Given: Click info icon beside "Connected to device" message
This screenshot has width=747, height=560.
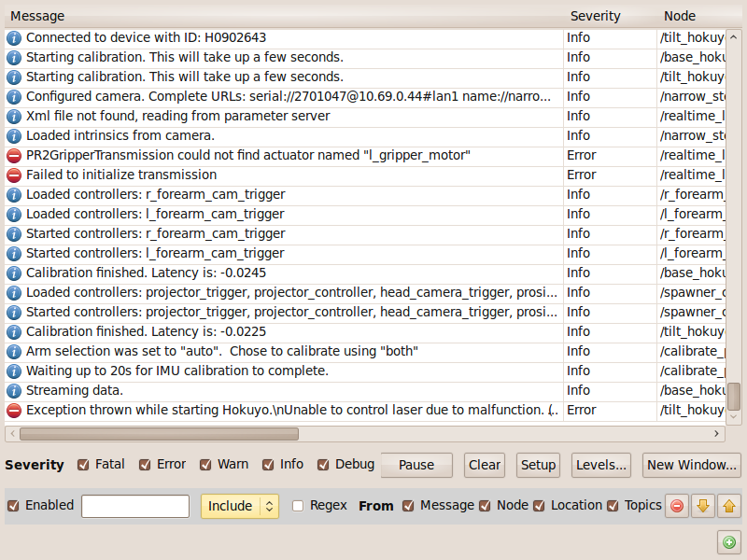Looking at the screenshot, I should (14, 38).
